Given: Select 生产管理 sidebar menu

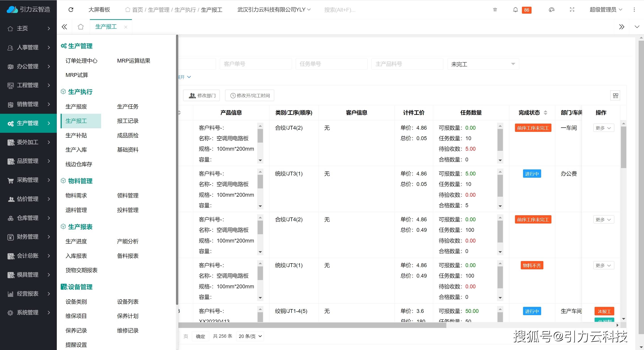Looking at the screenshot, I should pos(28,123).
